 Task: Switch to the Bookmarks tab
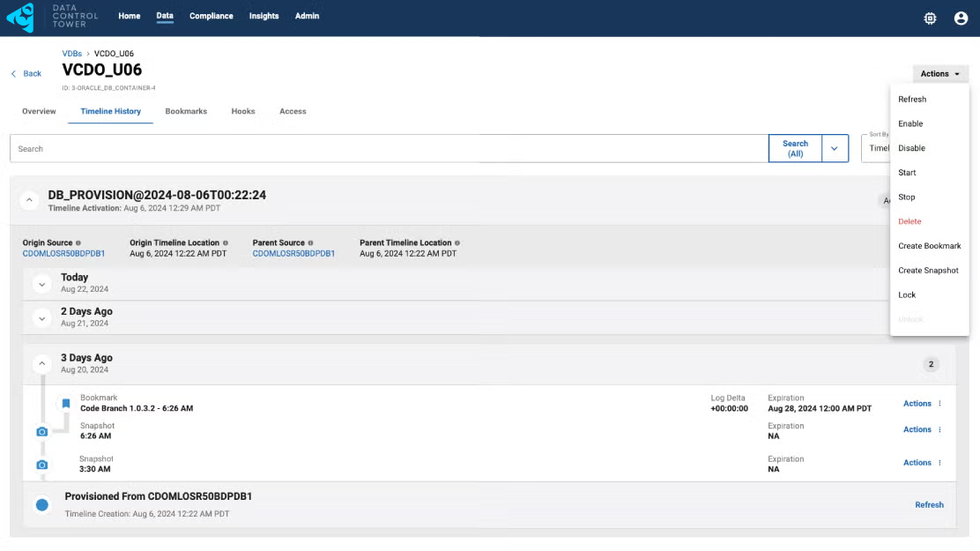186,111
